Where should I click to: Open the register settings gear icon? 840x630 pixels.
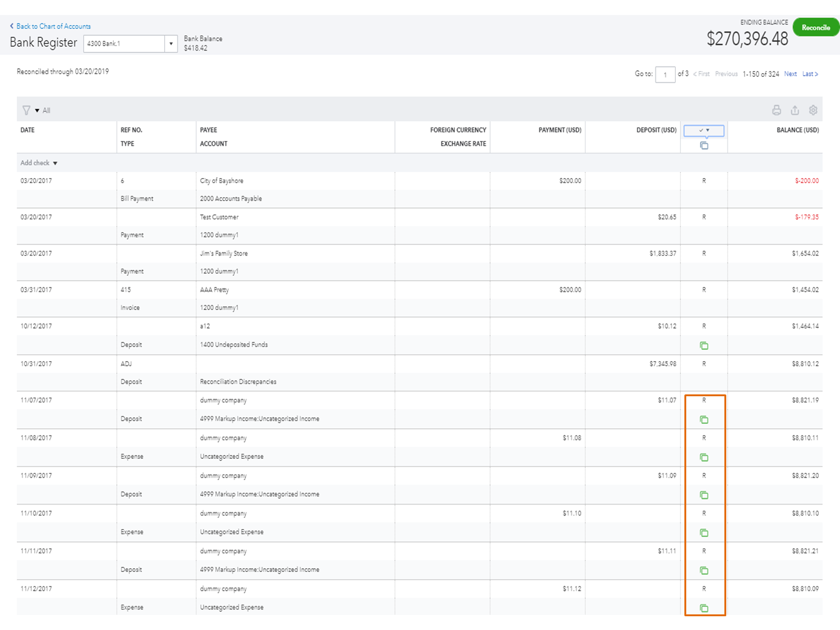(x=813, y=109)
